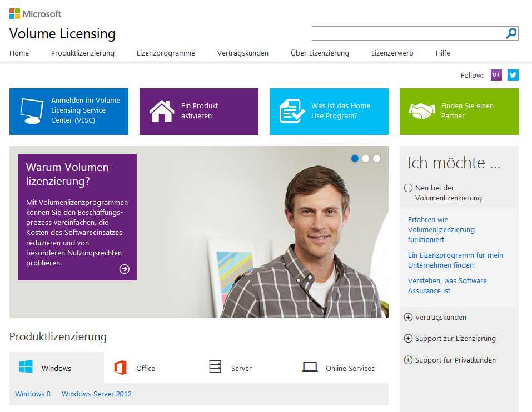Go to the Home menu item
Screen dimensions: 532x412
19,53
